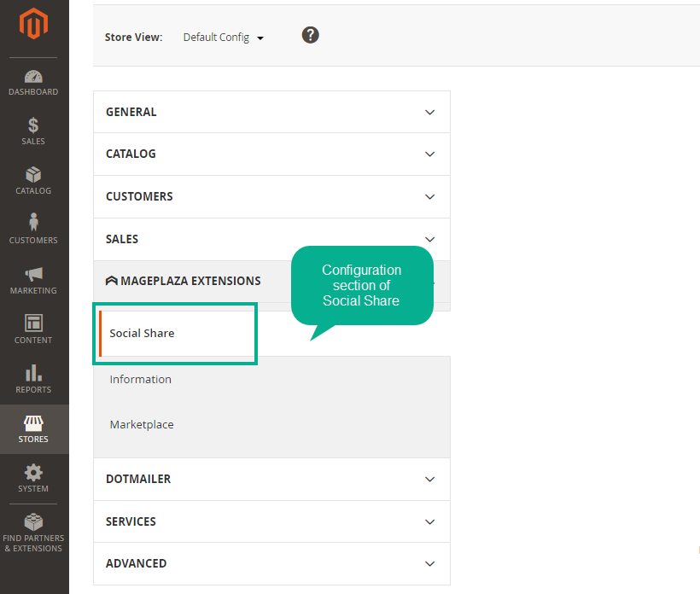Click the Stores sidebar icon
700x594 pixels.
[x=33, y=428]
